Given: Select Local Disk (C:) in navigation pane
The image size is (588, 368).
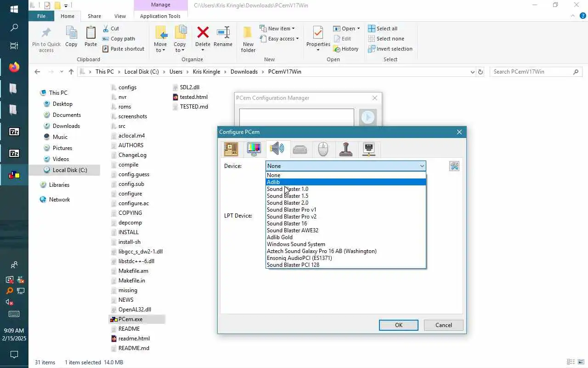Looking at the screenshot, I should [x=69, y=170].
